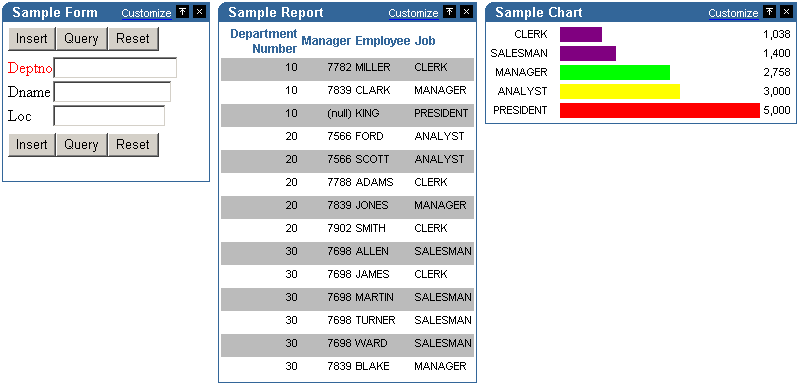Image resolution: width=798 pixels, height=384 pixels.
Task: Click the PRESIDENT label in chart
Action: 520,110
